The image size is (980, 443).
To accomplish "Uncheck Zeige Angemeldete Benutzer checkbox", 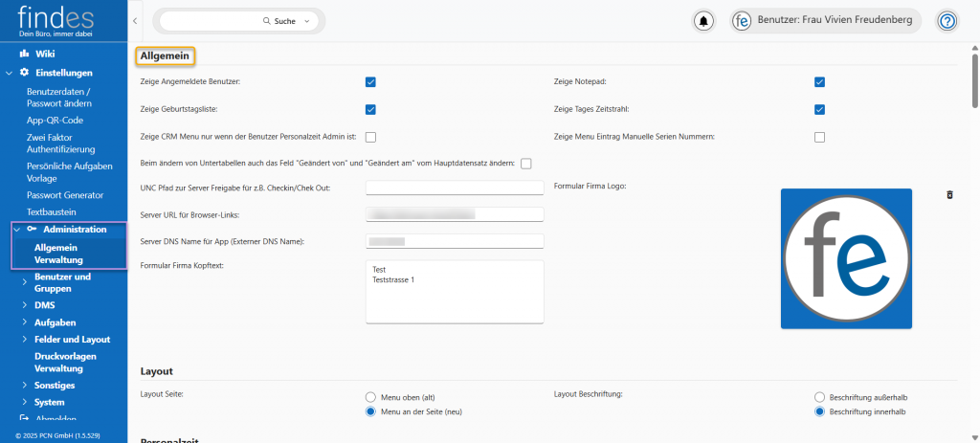I will (x=370, y=82).
